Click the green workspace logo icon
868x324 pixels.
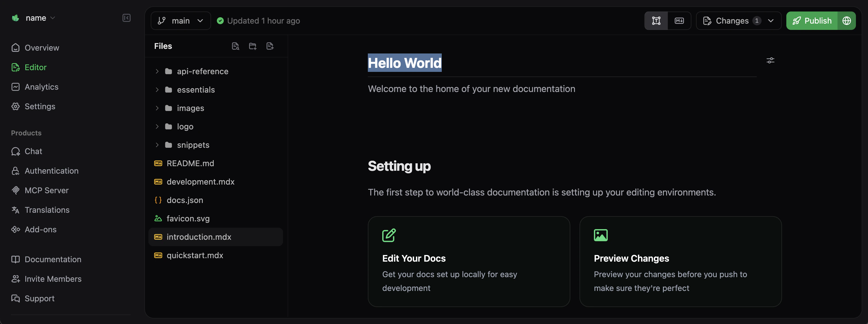15,18
